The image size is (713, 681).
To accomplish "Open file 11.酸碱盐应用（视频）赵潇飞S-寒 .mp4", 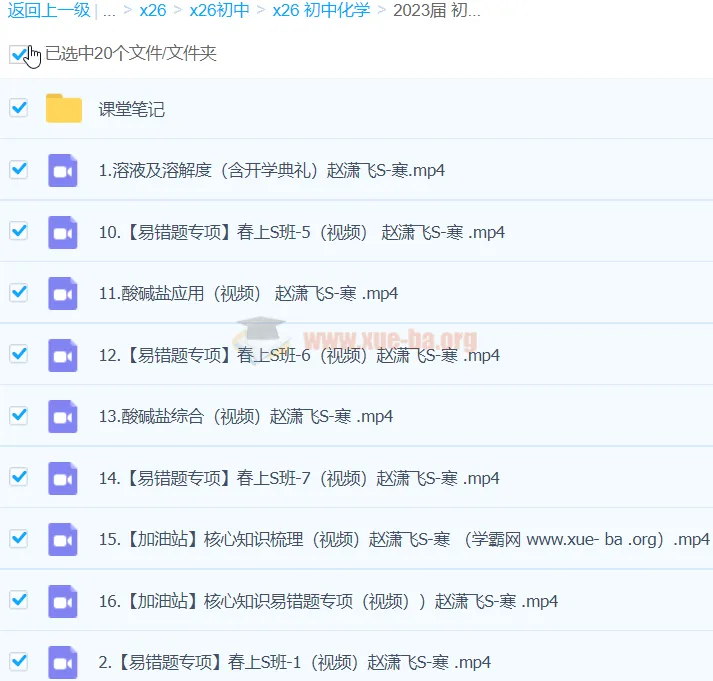I will [248, 294].
